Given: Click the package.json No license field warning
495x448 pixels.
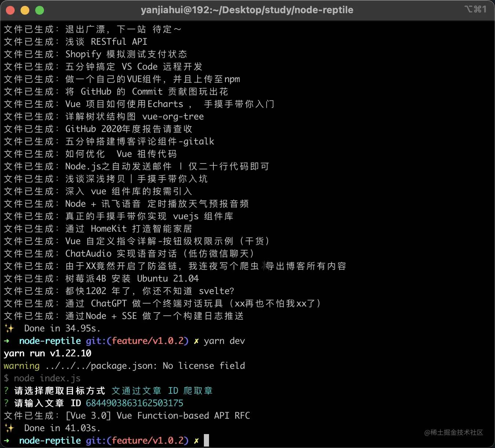Looking at the screenshot, I should (x=145, y=366).
